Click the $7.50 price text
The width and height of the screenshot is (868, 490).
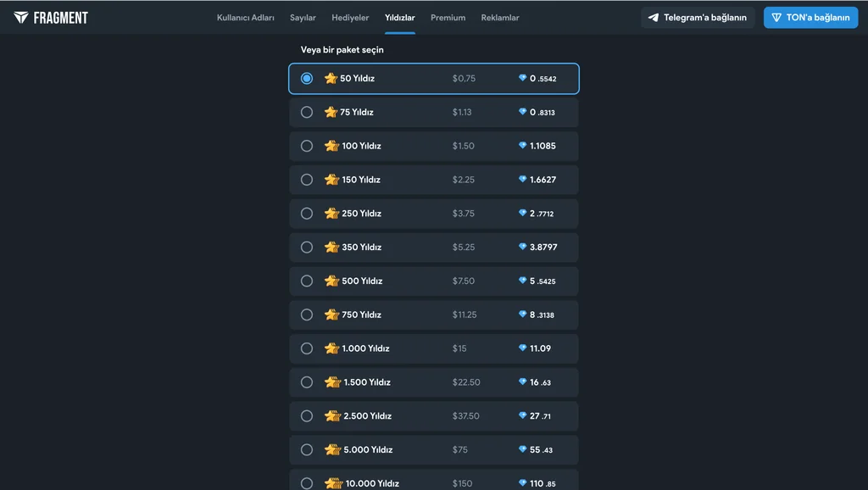(x=464, y=281)
